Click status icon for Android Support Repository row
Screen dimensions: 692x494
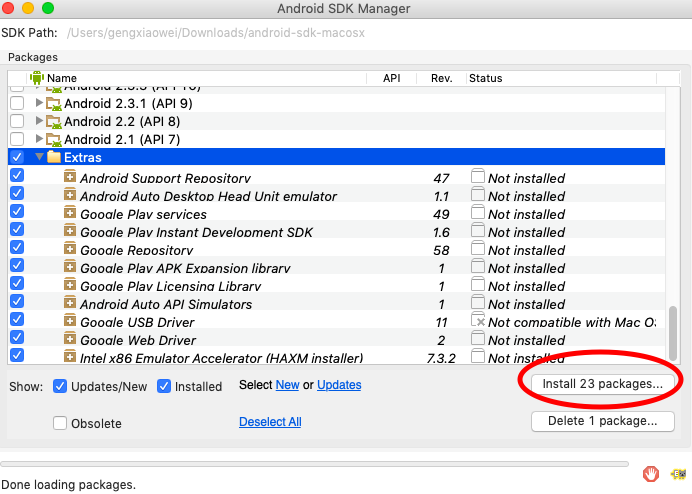click(478, 176)
